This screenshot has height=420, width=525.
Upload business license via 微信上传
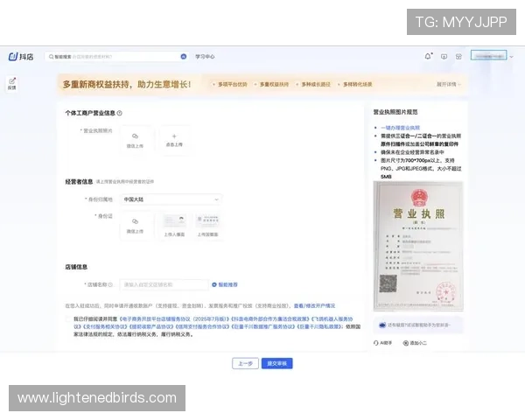point(135,141)
